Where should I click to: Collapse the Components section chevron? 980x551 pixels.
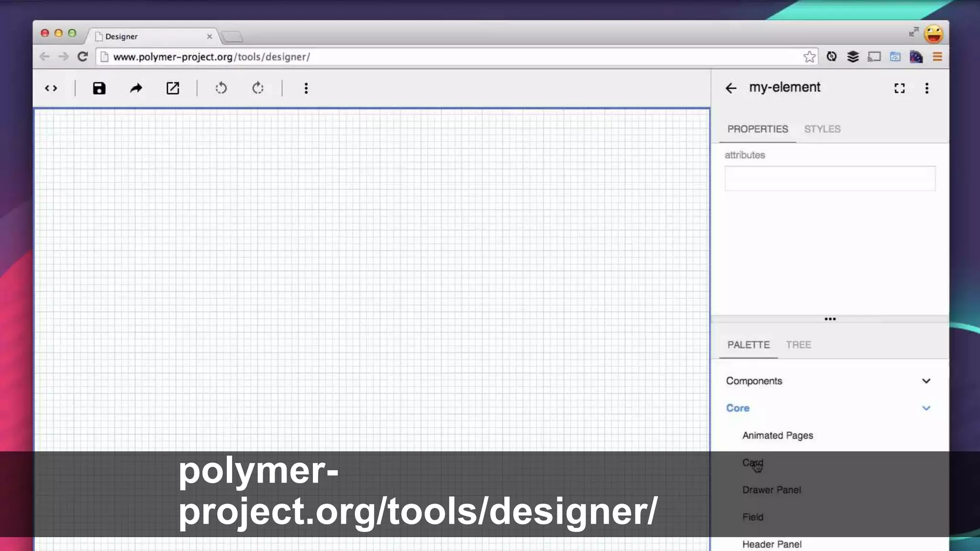tap(926, 381)
